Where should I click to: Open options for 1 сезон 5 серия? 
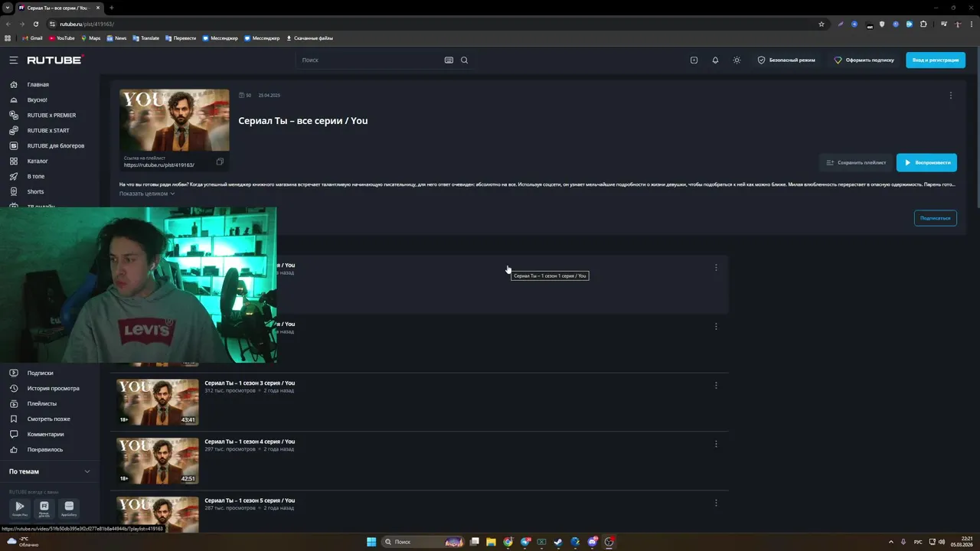coord(716,503)
